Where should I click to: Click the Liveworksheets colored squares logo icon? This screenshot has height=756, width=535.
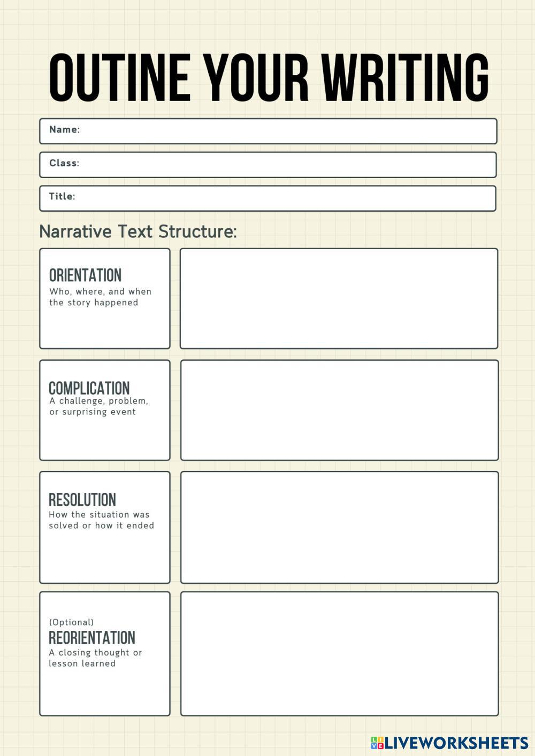[377, 743]
